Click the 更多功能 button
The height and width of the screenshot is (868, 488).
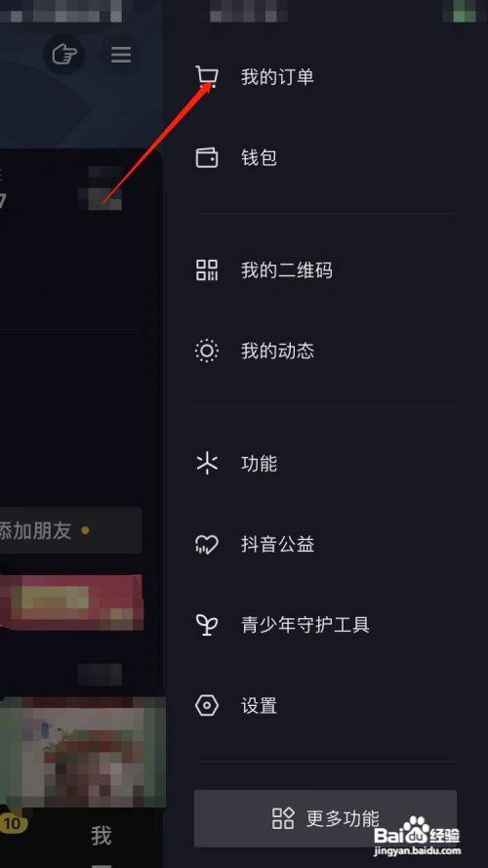325,818
